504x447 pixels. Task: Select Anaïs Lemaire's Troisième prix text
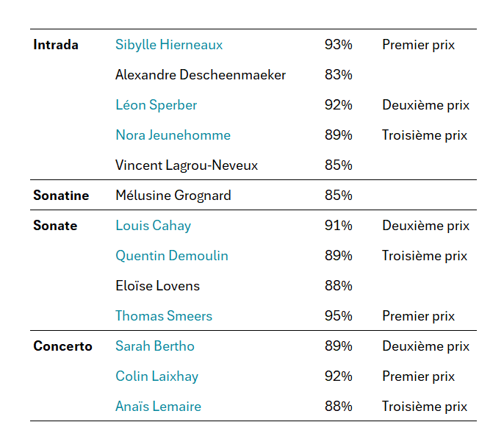(x=425, y=407)
